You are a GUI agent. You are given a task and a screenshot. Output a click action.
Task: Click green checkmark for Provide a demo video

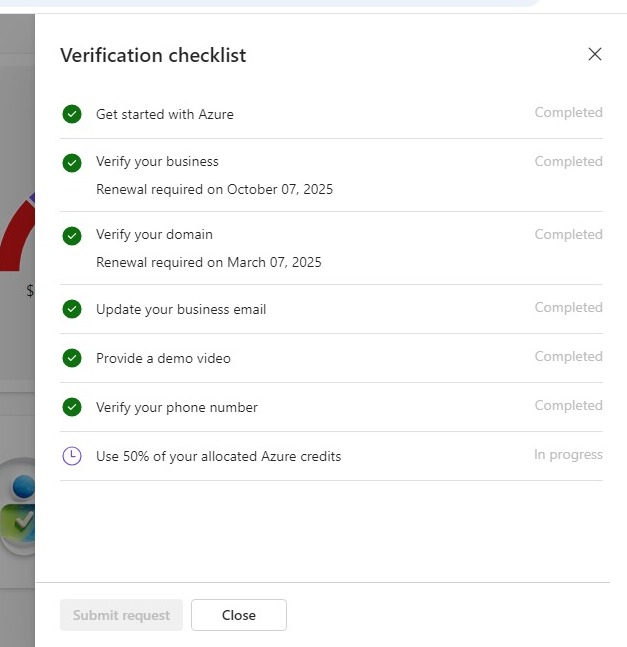click(x=72, y=358)
